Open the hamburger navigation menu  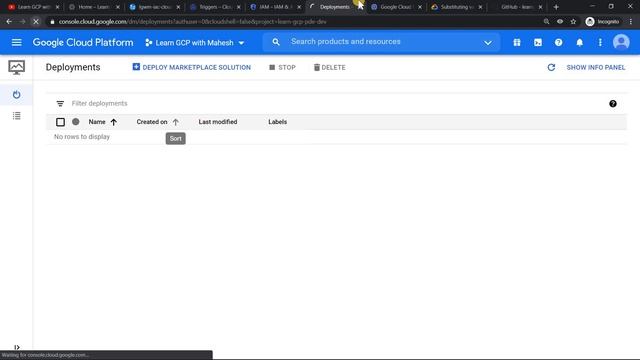[16, 42]
